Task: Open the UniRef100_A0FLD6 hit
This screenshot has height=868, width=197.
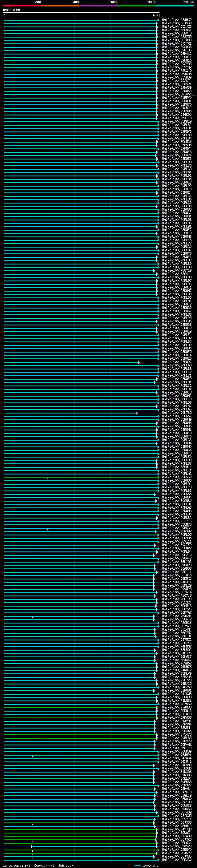Action: tap(177, 402)
